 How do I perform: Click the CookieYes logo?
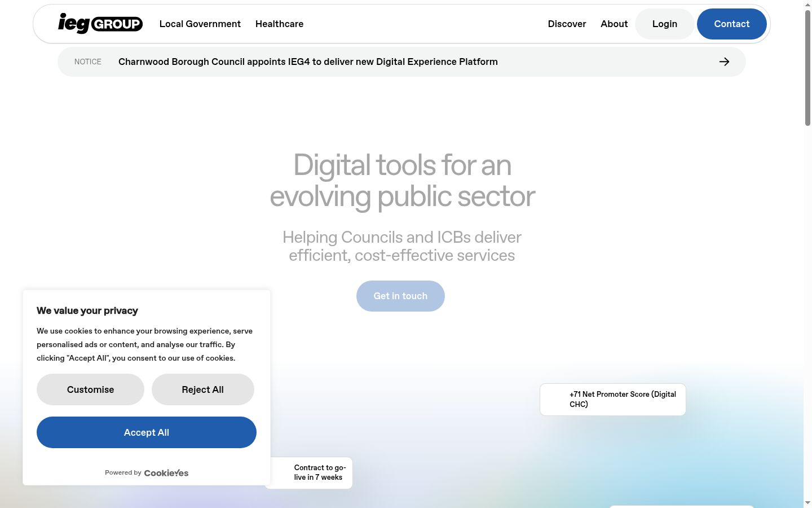(166, 473)
